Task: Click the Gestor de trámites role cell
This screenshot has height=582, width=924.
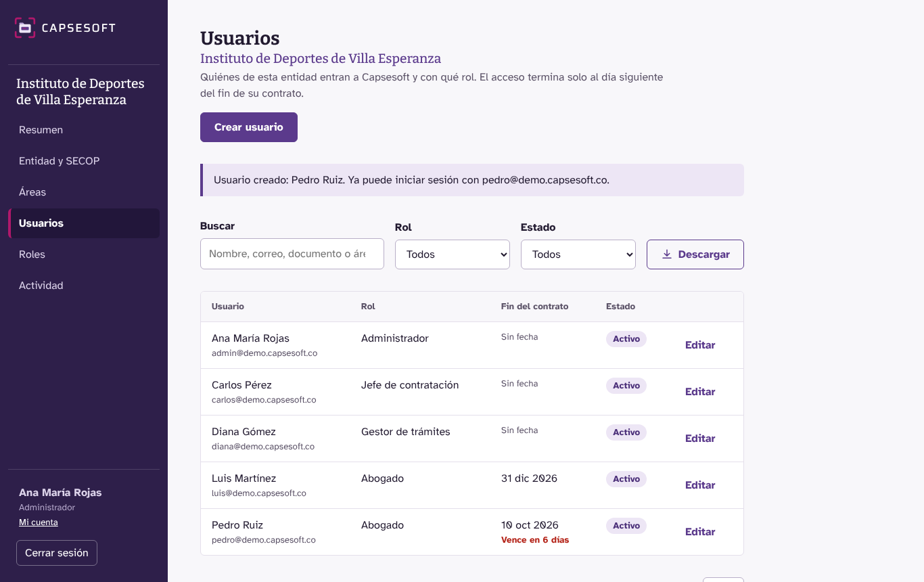Action: tap(406, 432)
